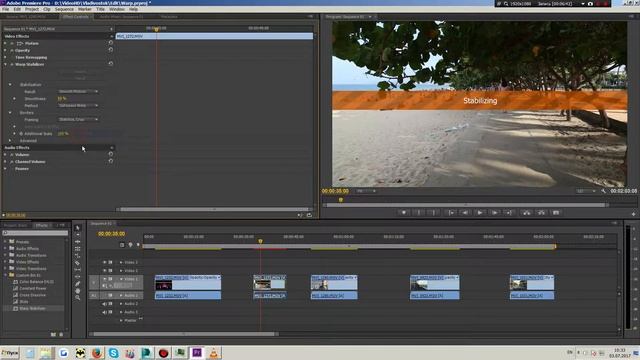Collapse the Custom Bin 01 folder
The image size is (640, 360).
coord(5,275)
